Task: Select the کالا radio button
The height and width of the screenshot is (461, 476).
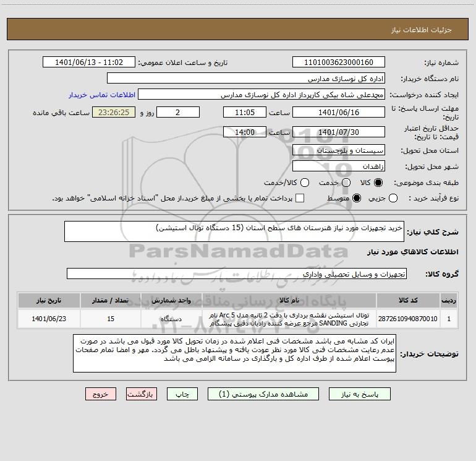Action: 378,183
